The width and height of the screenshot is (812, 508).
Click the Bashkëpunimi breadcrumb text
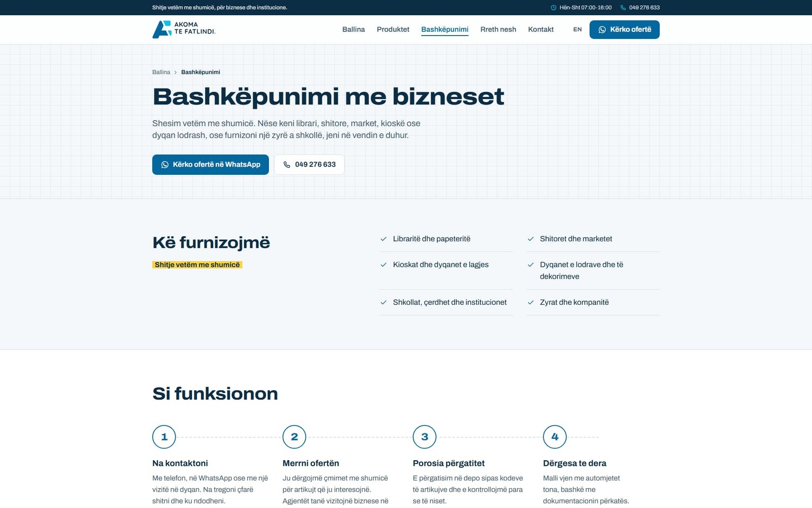point(200,72)
